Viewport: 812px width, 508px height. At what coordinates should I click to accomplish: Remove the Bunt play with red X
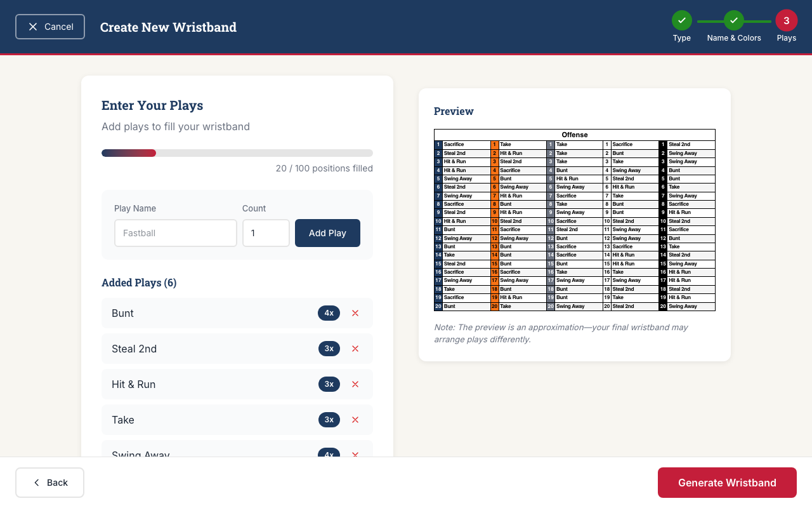point(355,313)
